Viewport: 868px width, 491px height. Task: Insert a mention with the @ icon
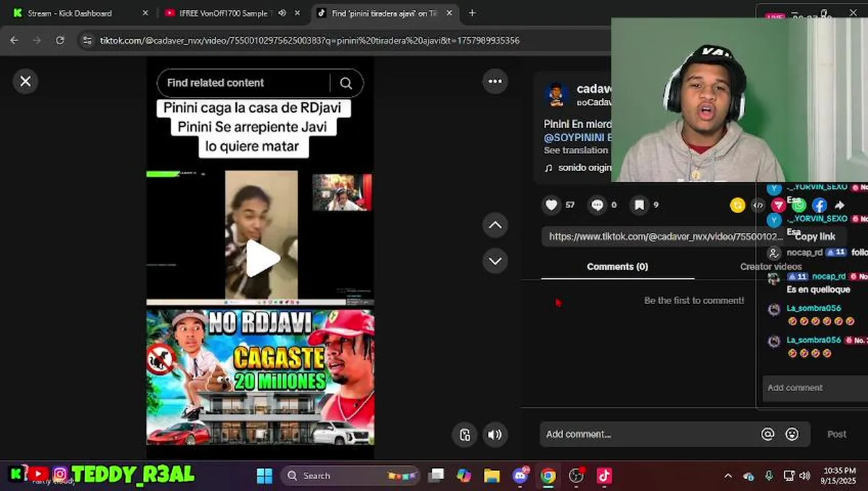click(x=768, y=434)
